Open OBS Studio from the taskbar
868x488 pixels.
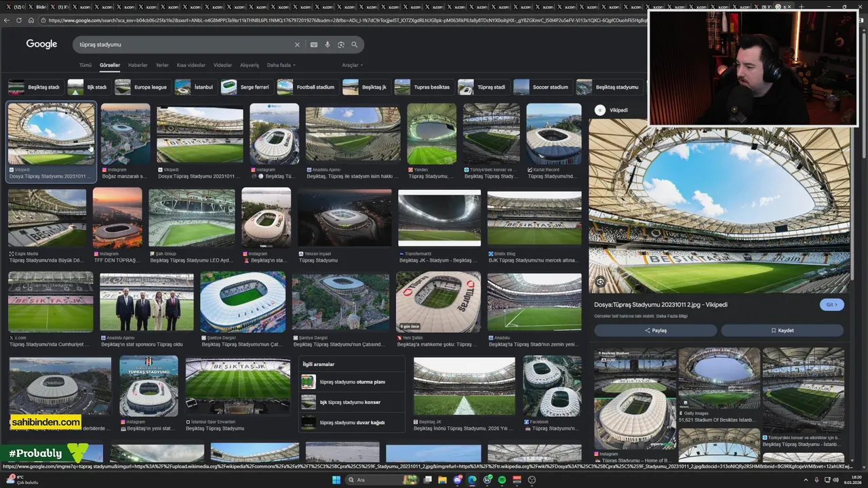click(x=532, y=480)
